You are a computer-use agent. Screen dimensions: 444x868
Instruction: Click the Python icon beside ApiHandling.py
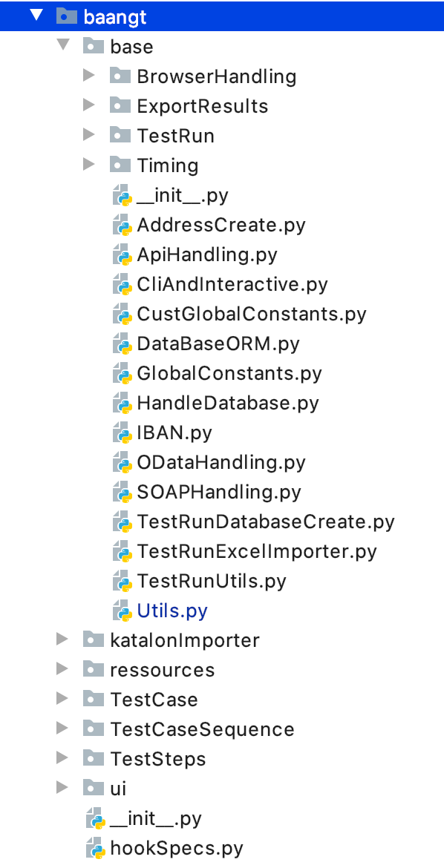tap(122, 254)
